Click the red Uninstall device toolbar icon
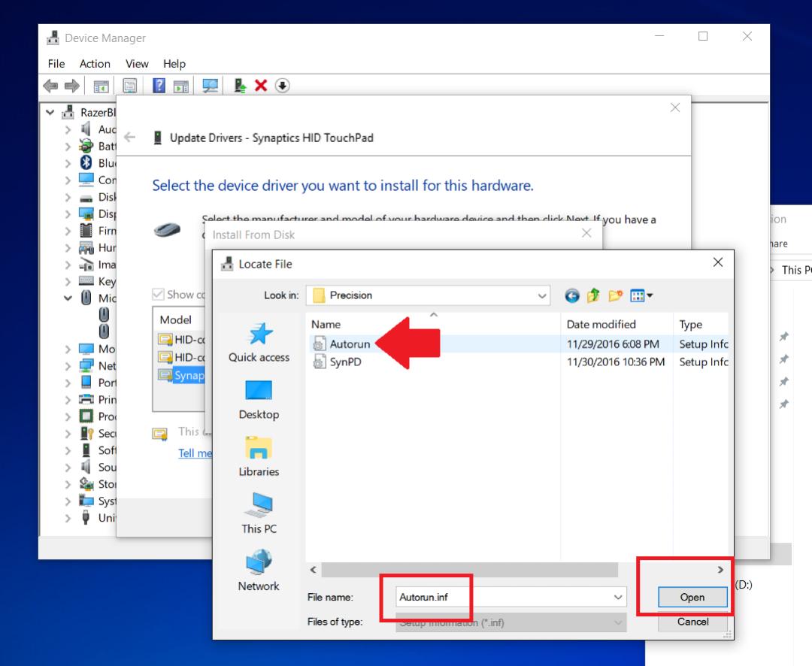The width and height of the screenshot is (812, 666). (x=260, y=86)
